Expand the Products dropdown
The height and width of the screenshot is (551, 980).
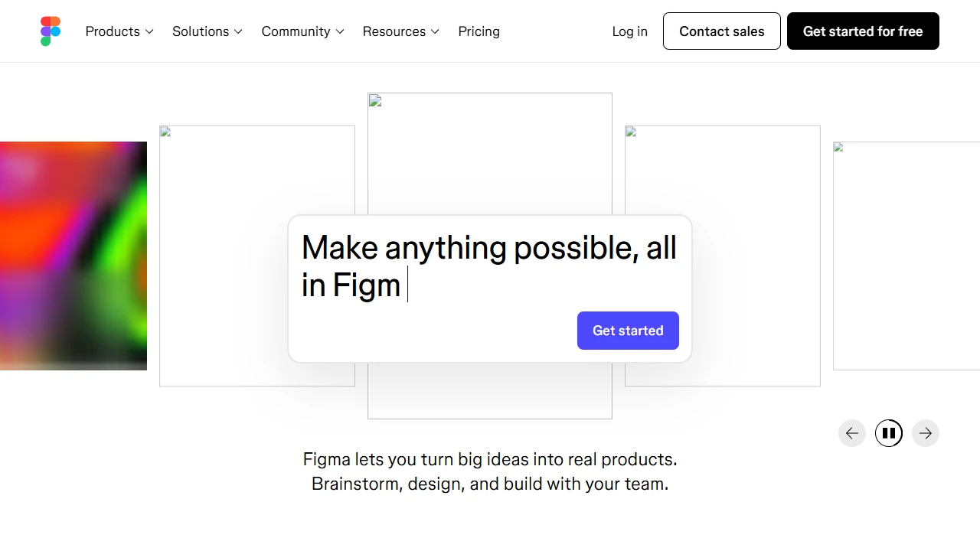pos(119,31)
